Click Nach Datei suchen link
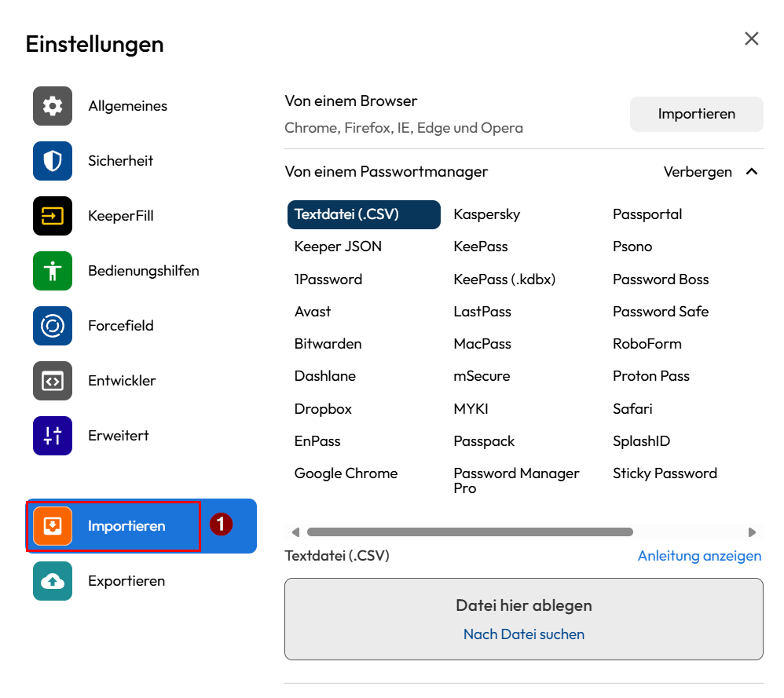This screenshot has height=698, width=784. pos(524,634)
